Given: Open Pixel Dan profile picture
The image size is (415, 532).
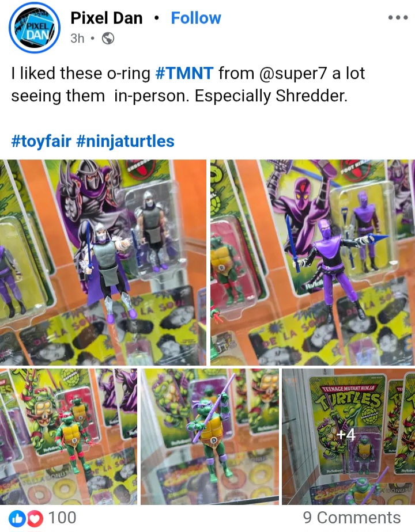Looking at the screenshot, I should (35, 28).
